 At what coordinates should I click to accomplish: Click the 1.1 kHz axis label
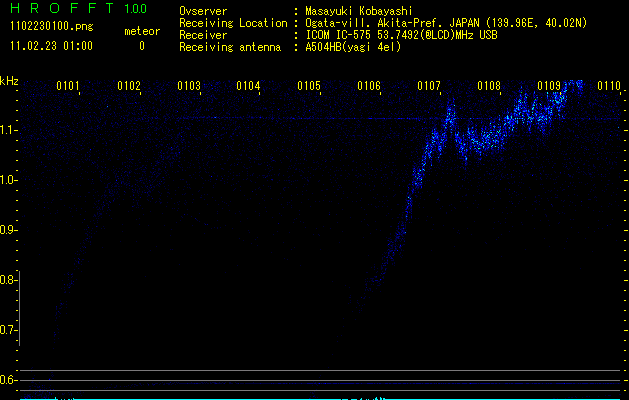click(8, 130)
